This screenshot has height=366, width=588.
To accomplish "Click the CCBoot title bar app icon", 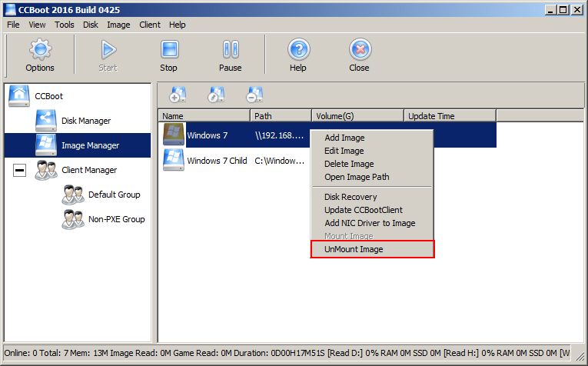I will 11,10.
